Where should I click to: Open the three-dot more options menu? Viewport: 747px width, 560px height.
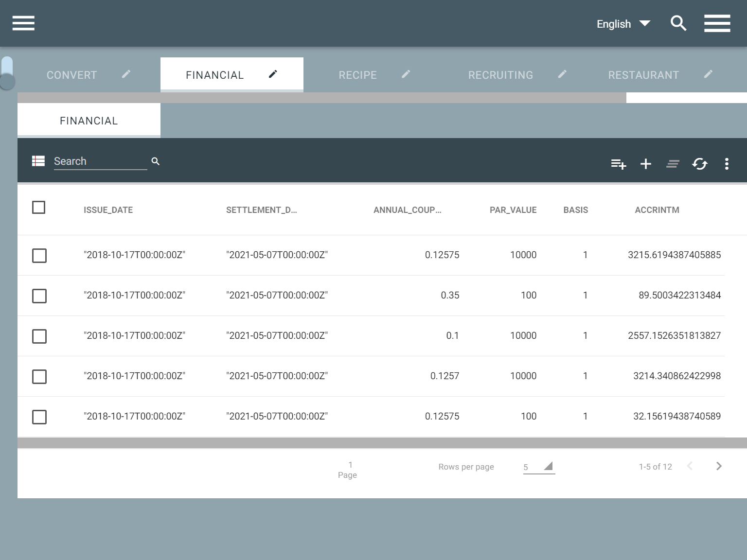coord(727,164)
